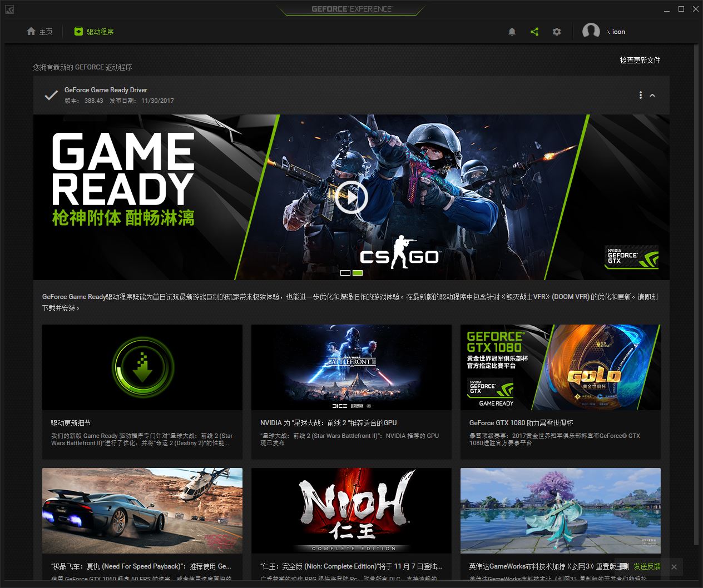Play the CS:GO banner video
Screen dimensions: 703x588
click(x=351, y=197)
